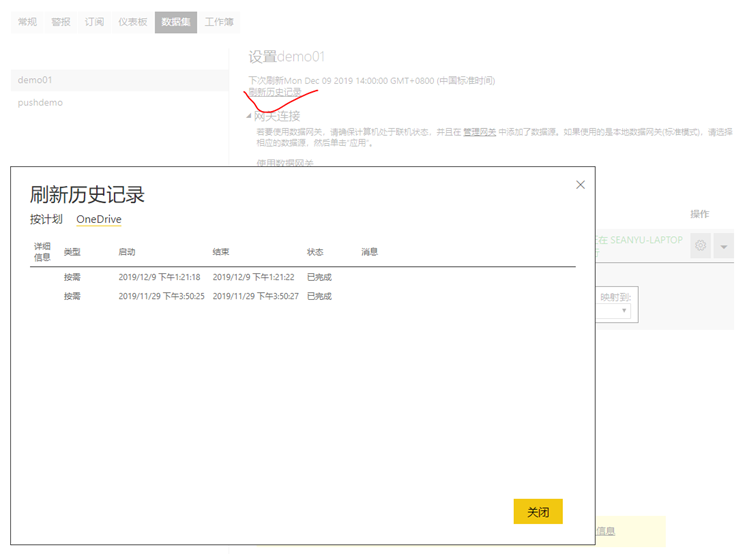Open the 警报 settings tab

[x=61, y=22]
